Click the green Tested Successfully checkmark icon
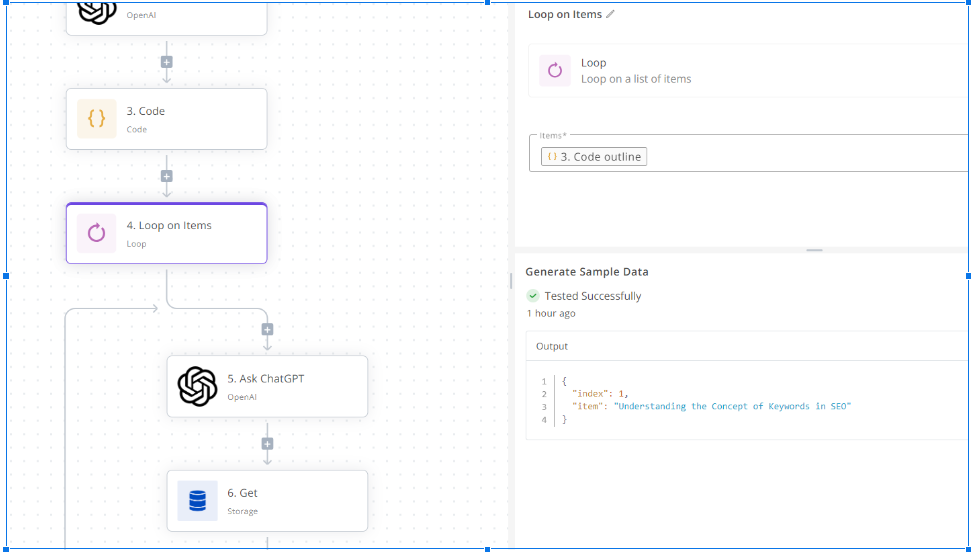971x552 pixels. click(533, 296)
